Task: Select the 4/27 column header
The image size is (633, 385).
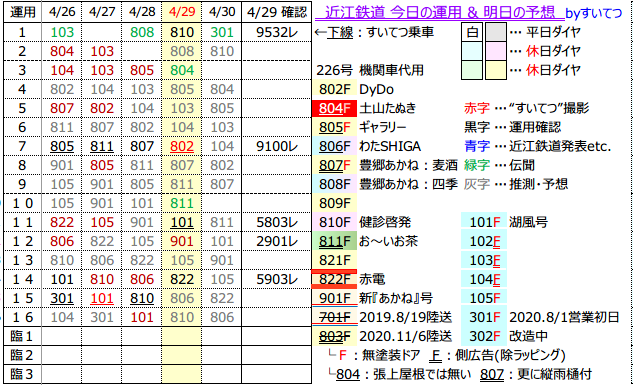Action: click(x=102, y=12)
